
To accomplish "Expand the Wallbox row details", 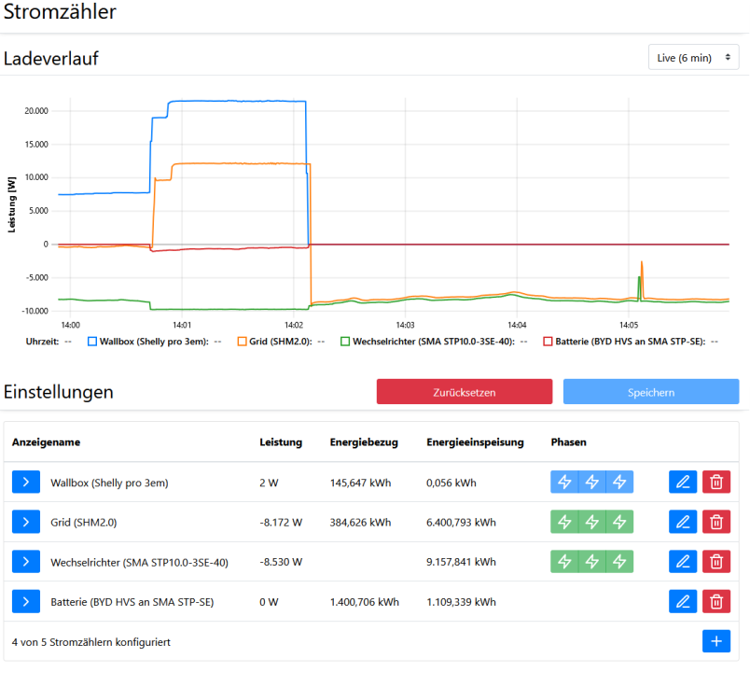I will click(26, 482).
